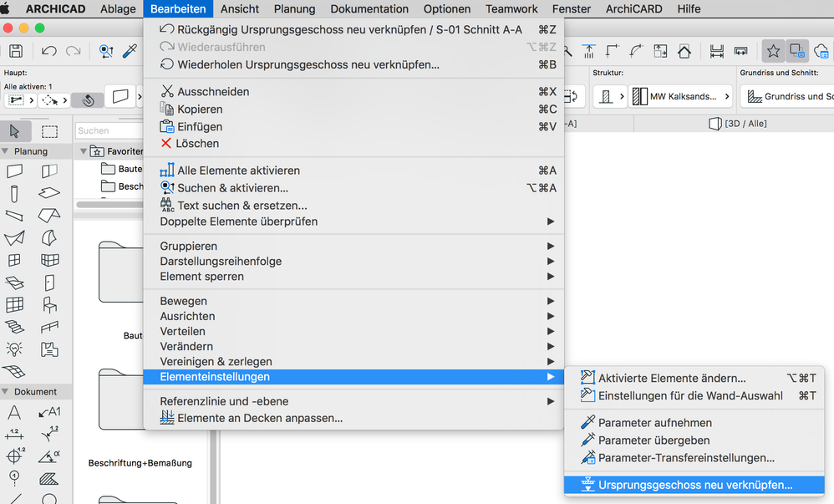Select the Text tool letter A
This screenshot has height=504, width=834.
point(14,412)
